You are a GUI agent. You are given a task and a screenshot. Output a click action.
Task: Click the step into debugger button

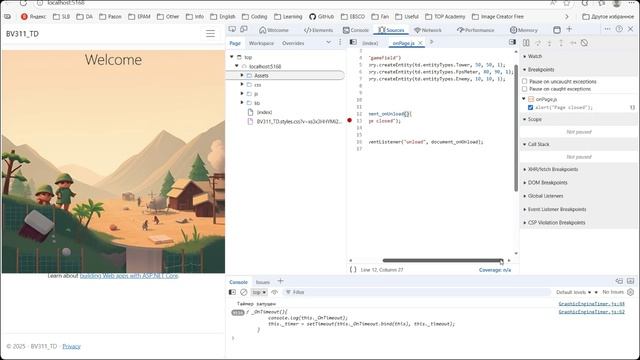click(x=549, y=43)
